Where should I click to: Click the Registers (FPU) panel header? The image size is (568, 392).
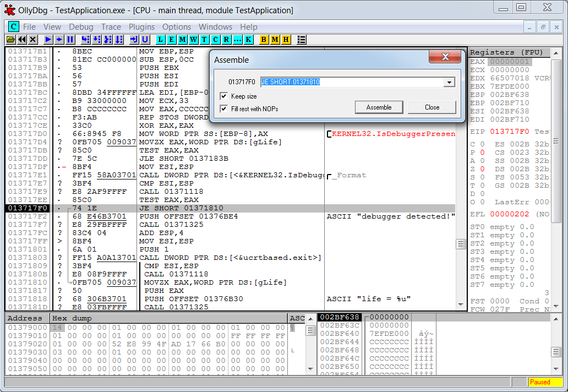[506, 52]
